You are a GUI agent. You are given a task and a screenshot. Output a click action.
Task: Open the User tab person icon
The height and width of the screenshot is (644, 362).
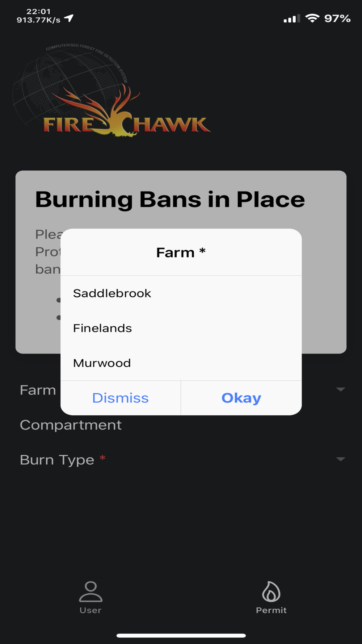[x=90, y=591]
